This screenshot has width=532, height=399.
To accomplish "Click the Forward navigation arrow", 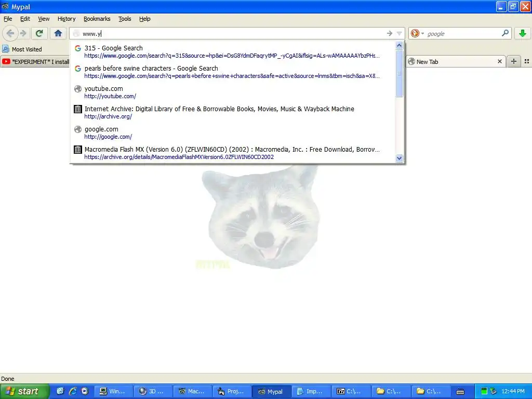I will (x=23, y=33).
